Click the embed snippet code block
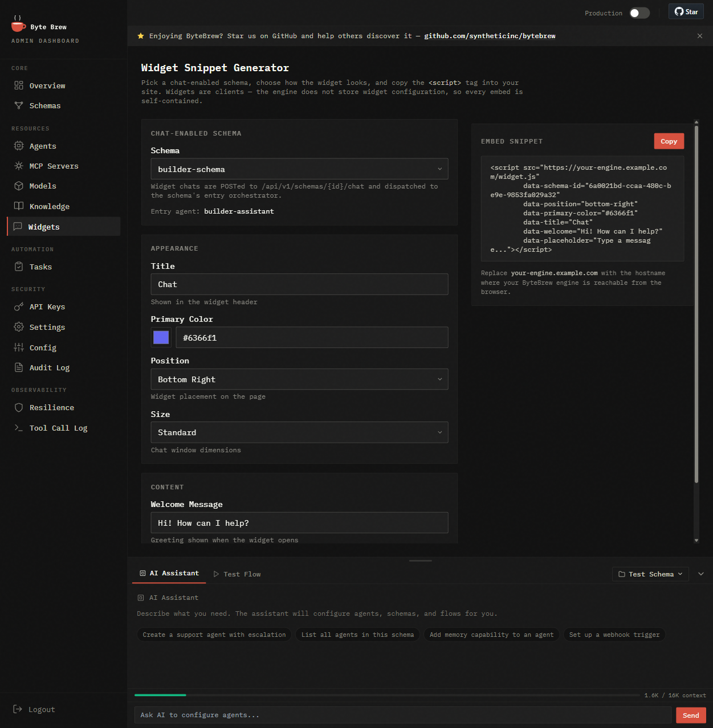713x728 pixels. click(582, 208)
